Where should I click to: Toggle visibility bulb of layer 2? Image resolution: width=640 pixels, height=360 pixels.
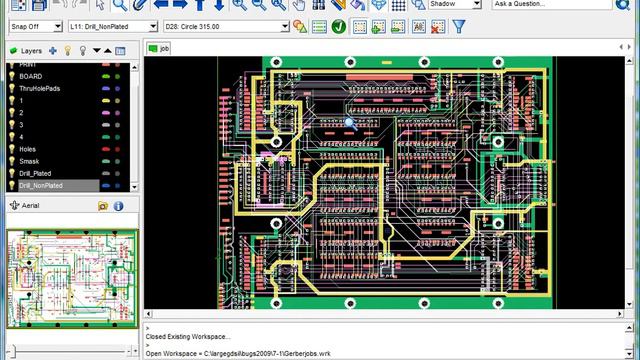pos(12,113)
